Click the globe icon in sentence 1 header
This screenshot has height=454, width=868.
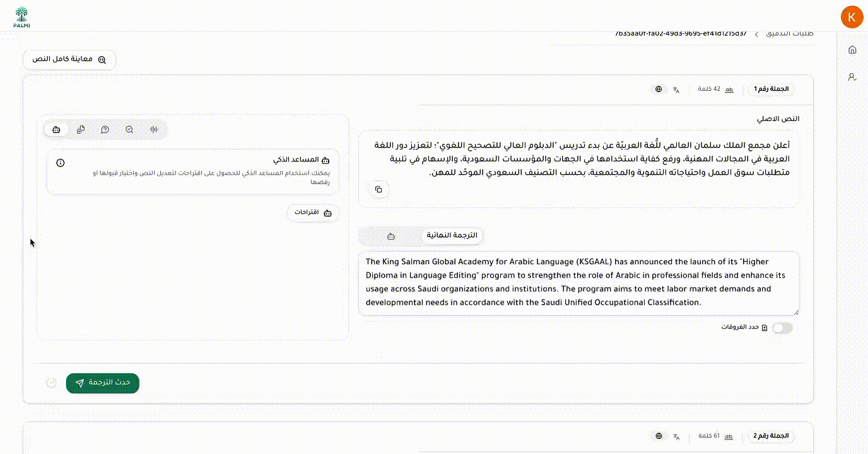(659, 90)
